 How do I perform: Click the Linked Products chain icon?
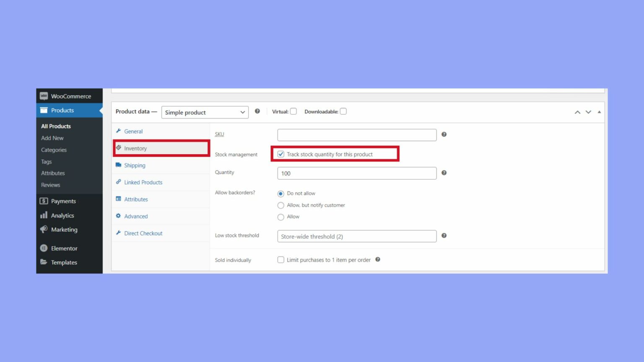(119, 182)
